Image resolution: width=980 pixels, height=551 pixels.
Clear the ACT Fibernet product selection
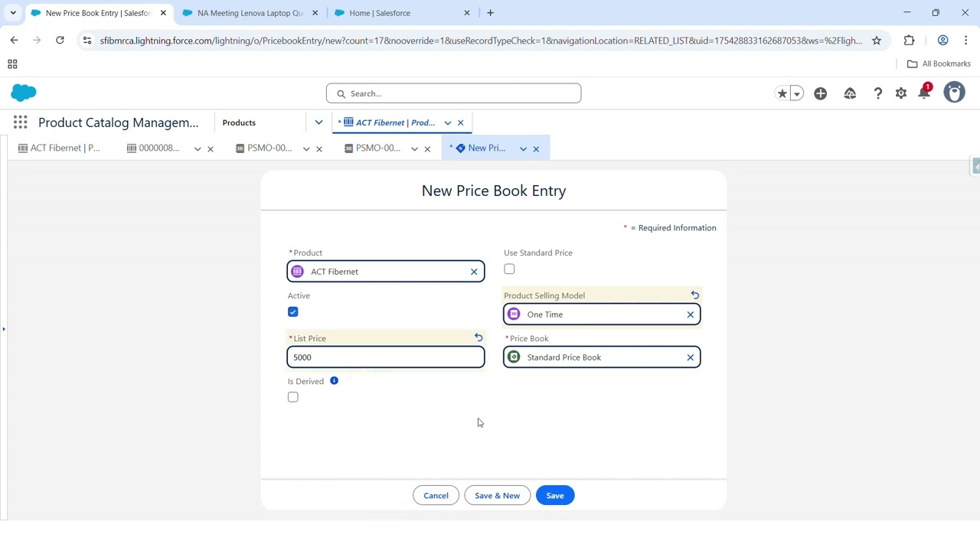[x=474, y=272]
